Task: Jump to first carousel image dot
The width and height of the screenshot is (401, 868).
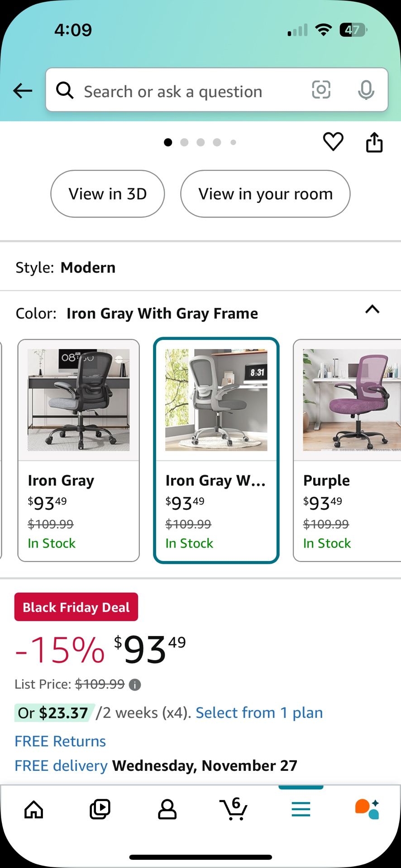Action: click(168, 142)
